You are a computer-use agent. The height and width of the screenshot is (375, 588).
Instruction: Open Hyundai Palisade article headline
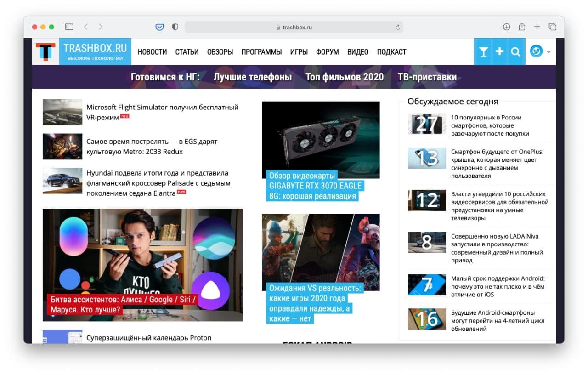point(158,183)
